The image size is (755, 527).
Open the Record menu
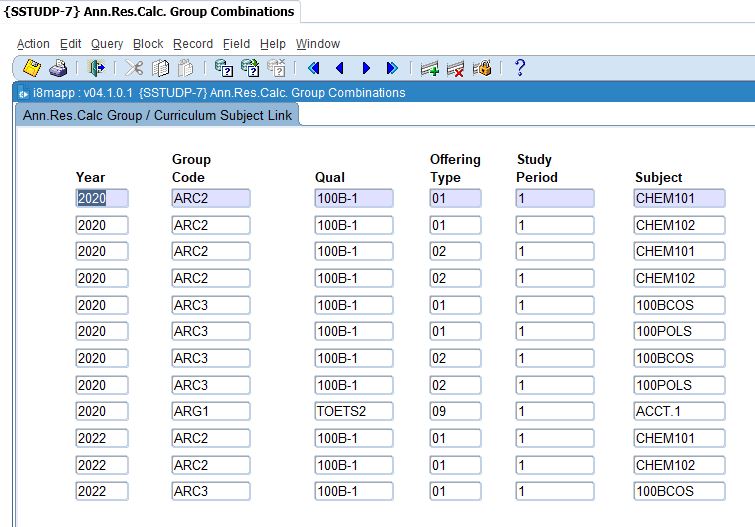(x=193, y=44)
